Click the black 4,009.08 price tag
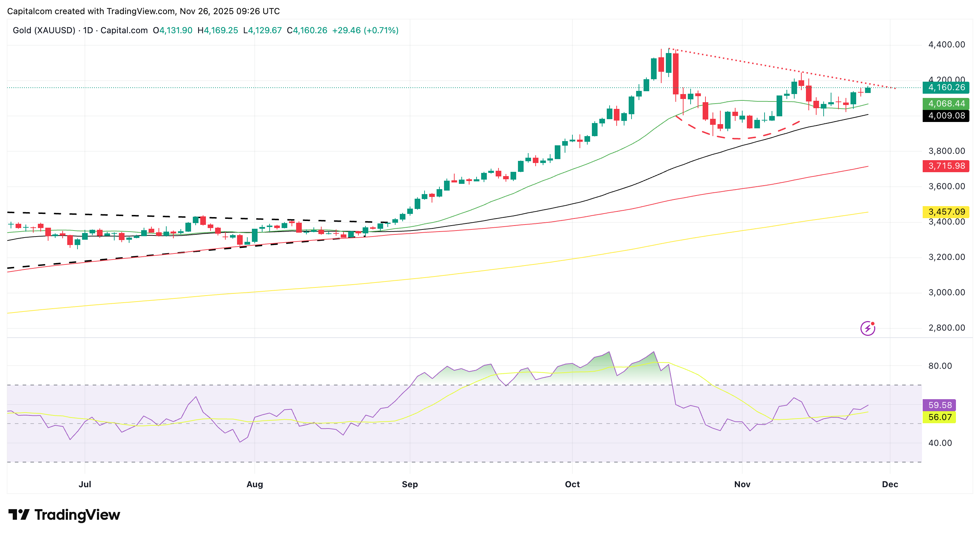This screenshot has height=536, width=980. (946, 116)
